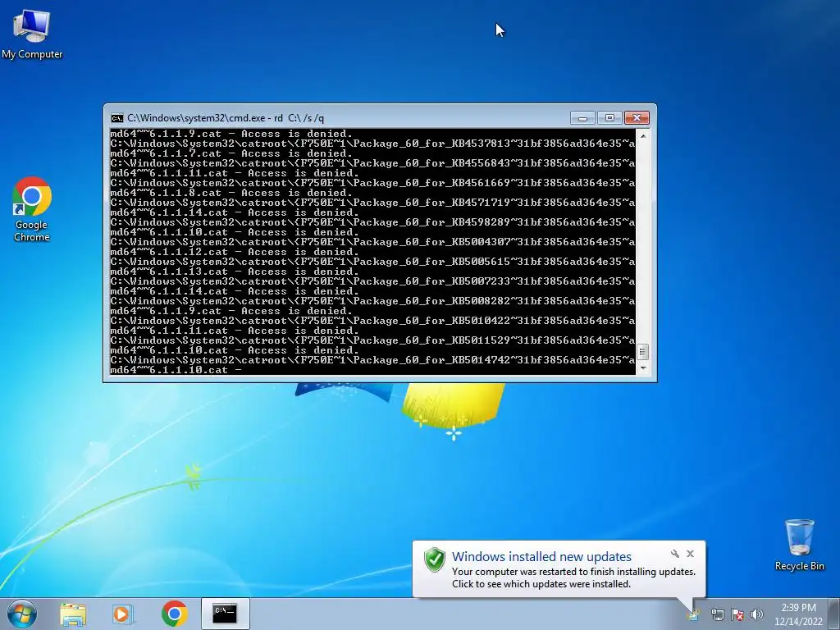Click the line containing KB4537813
840x630 pixels.
click(373, 144)
